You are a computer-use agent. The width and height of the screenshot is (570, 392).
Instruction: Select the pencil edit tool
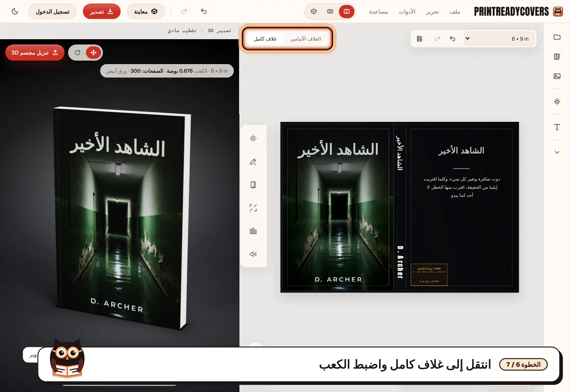(253, 162)
